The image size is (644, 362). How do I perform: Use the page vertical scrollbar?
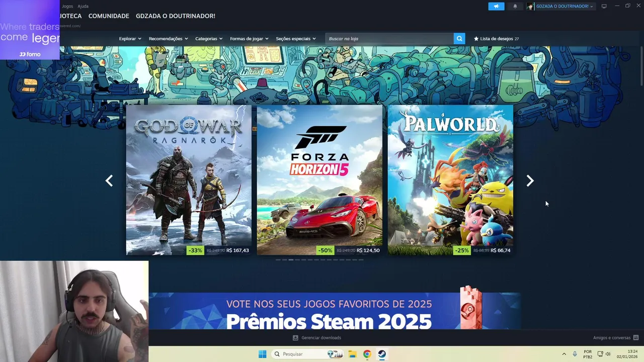641,65
